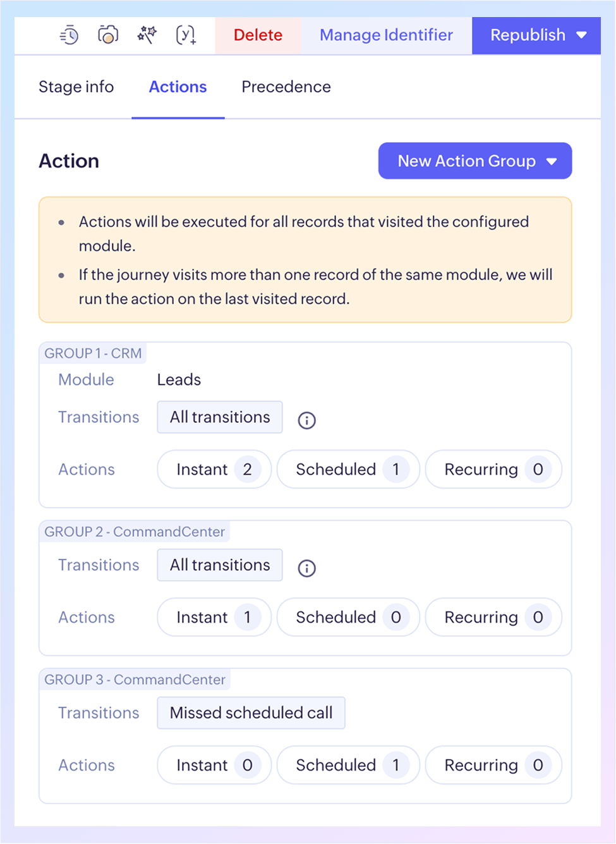Image resolution: width=616 pixels, height=844 pixels.
Task: Expand the New Action Group dropdown
Action: [x=552, y=161]
